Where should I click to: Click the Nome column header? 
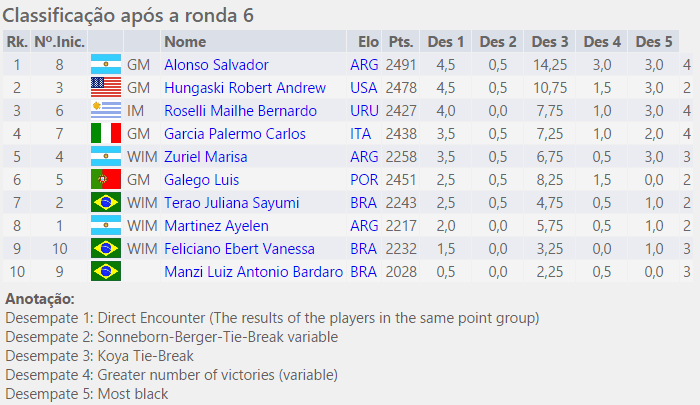[185, 41]
